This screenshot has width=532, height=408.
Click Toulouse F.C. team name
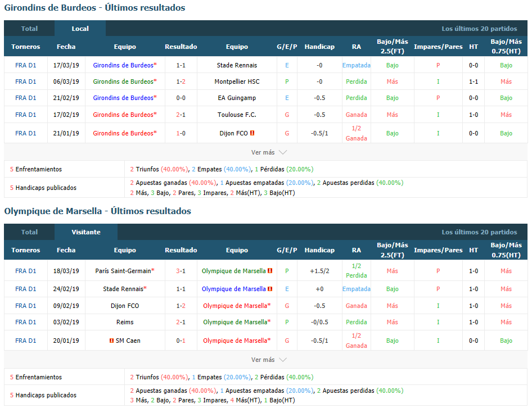click(237, 115)
